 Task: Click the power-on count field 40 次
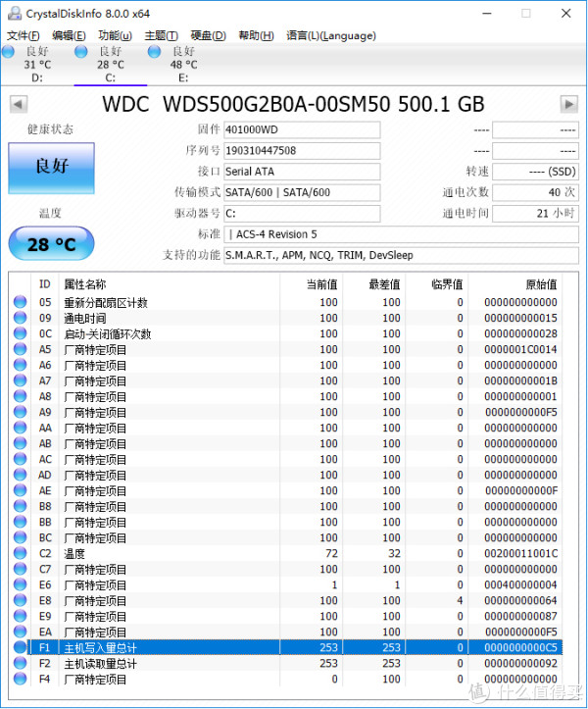pos(536,192)
